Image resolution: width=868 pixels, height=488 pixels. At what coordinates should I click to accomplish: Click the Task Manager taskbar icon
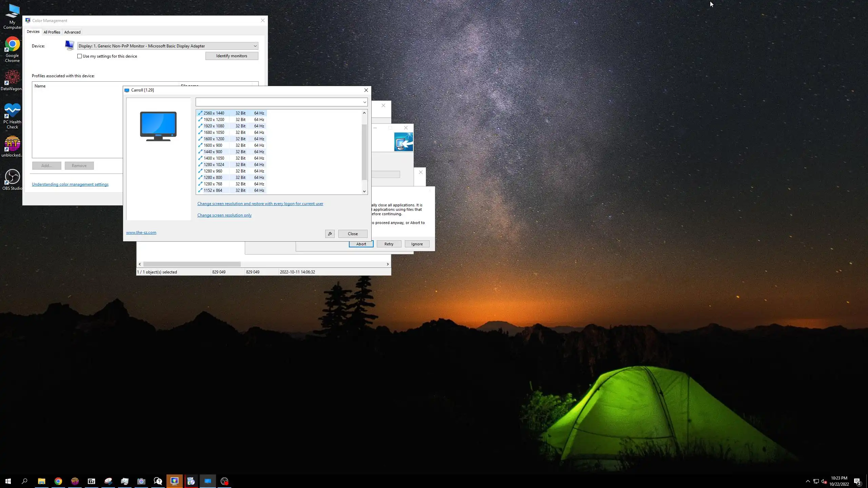(x=125, y=481)
